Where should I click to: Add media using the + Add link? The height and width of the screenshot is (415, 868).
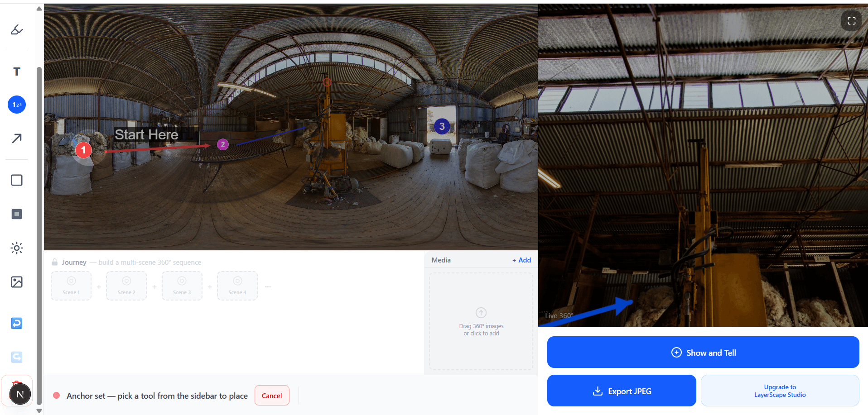pyautogui.click(x=521, y=260)
